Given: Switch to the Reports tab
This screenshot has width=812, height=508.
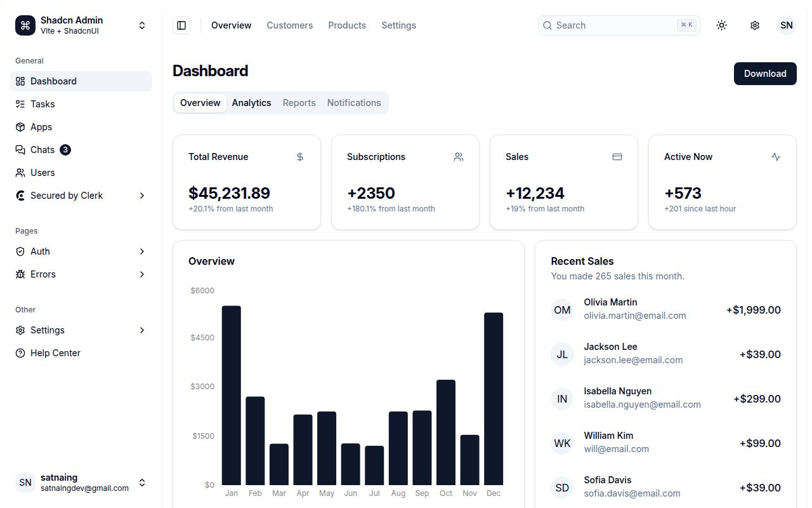Looking at the screenshot, I should 299,103.
